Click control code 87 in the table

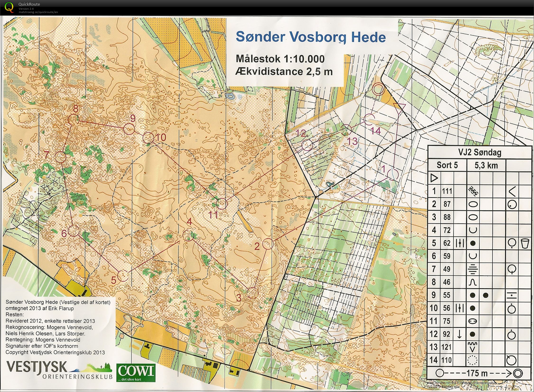click(x=447, y=204)
